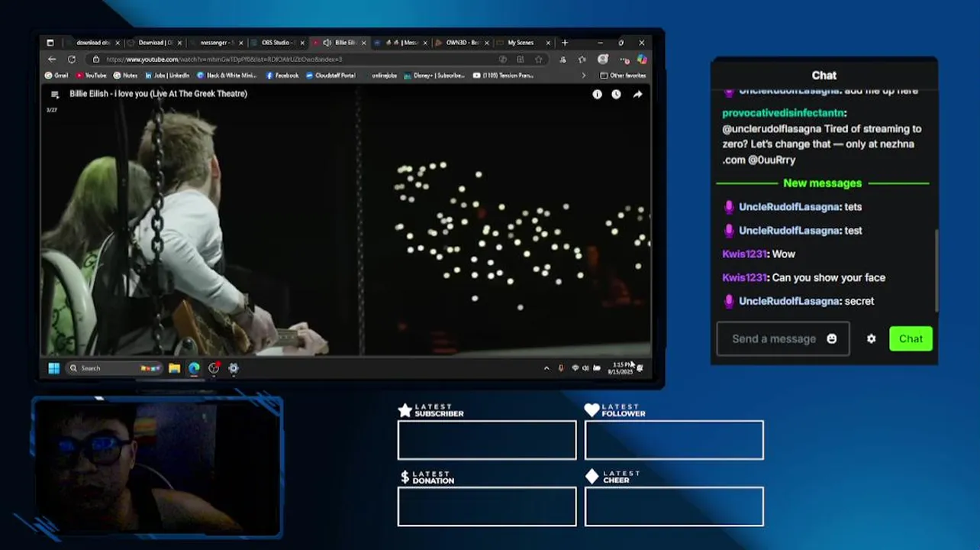
Task: Open Notes bookmark
Action: 125,76
